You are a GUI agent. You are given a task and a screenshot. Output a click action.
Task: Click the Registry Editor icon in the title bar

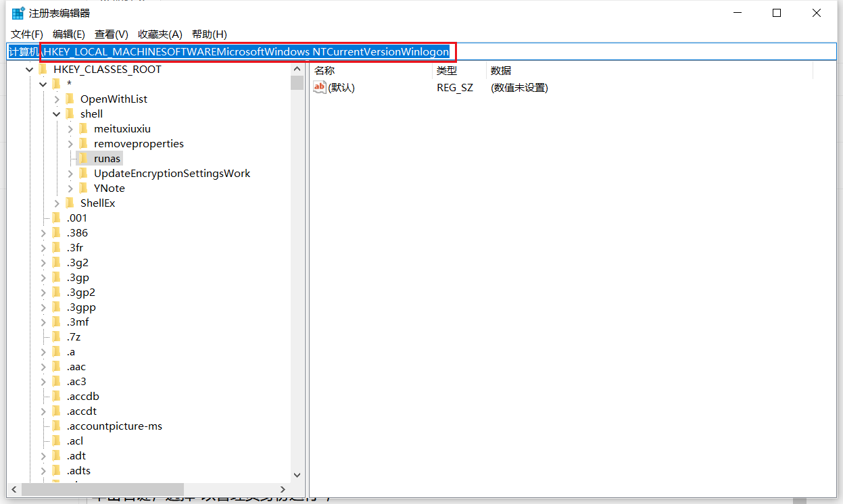18,12
